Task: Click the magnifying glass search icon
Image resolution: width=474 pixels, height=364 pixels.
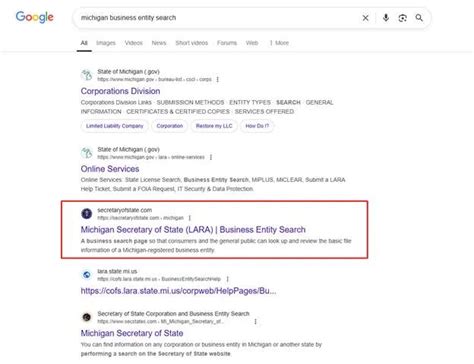Action: (419, 18)
